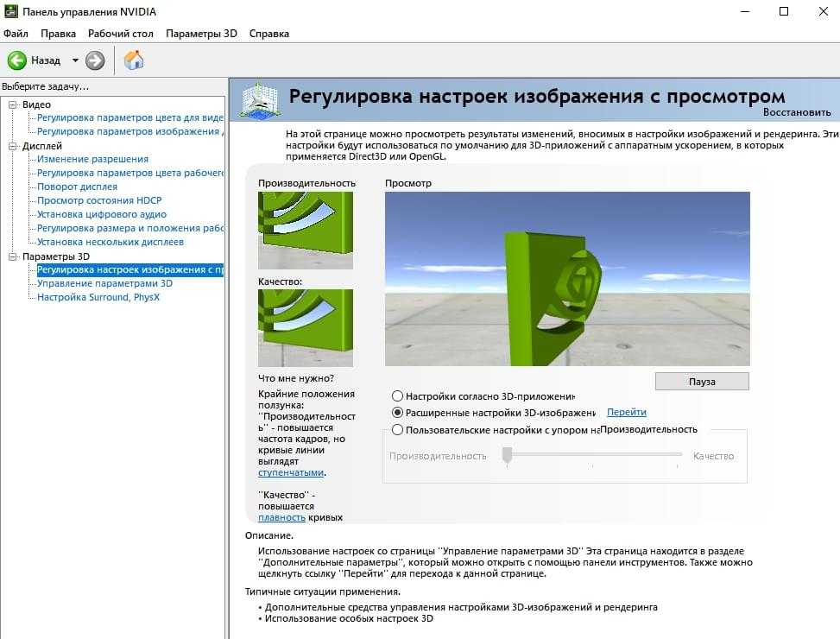Click the NVIDIA app icon in title bar
This screenshot has width=840, height=639.
coord(10,11)
